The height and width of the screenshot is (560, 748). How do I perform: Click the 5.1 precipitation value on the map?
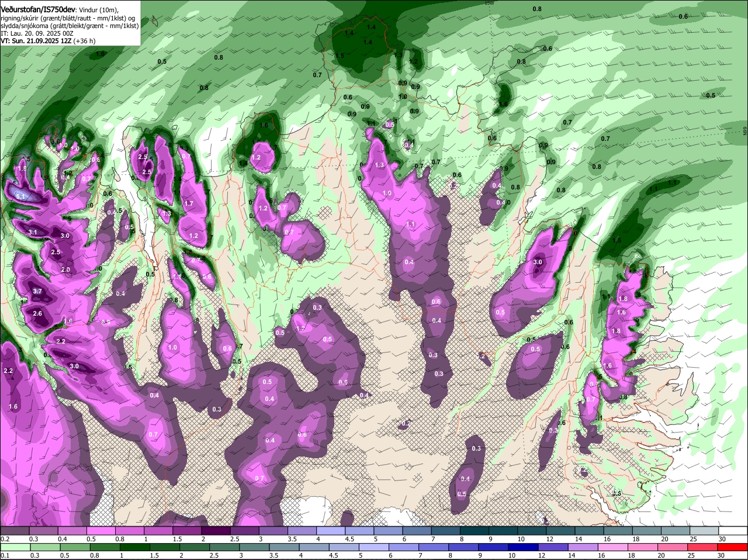(20, 197)
